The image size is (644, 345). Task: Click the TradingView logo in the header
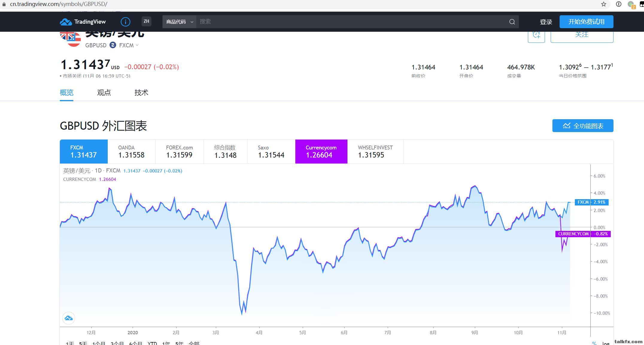(83, 22)
